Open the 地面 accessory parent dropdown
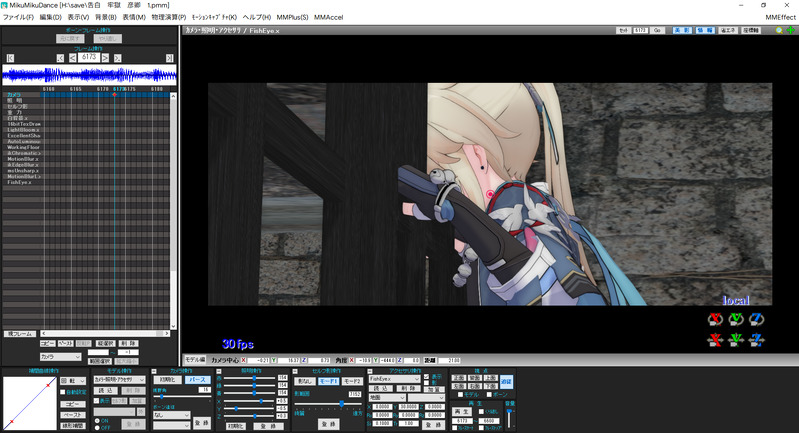The height and width of the screenshot is (433, 799). 387,397
